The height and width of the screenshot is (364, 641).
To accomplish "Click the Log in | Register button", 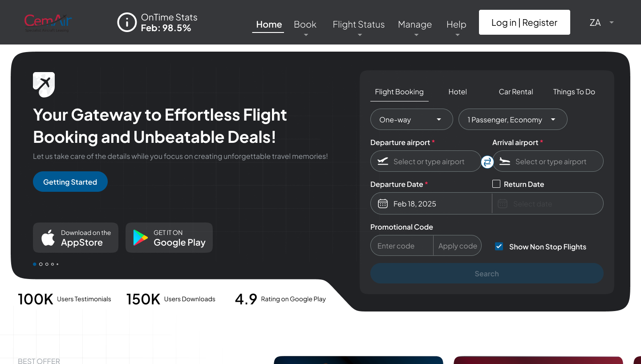I will click(524, 22).
